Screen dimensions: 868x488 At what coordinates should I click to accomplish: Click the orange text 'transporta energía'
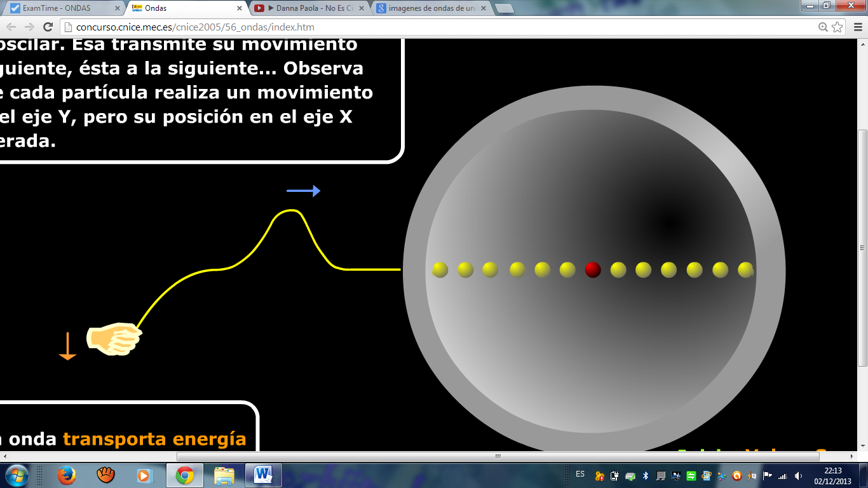click(154, 439)
